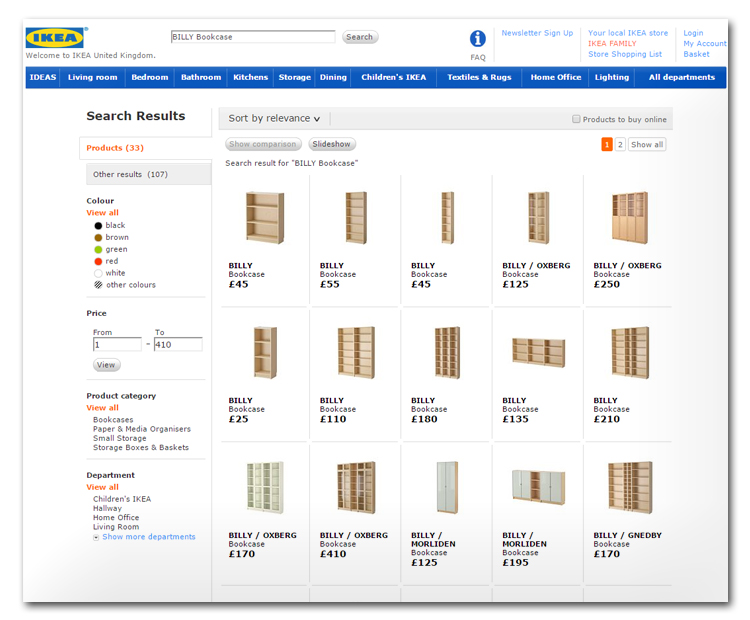Click the Login link

click(x=693, y=33)
